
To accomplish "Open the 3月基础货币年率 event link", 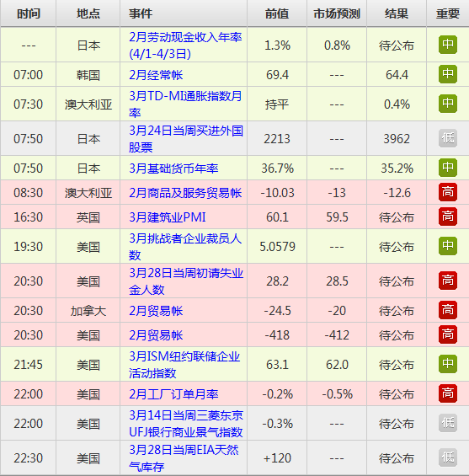I will pos(173,168).
